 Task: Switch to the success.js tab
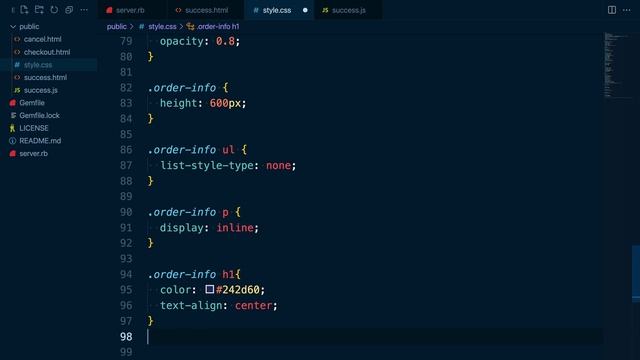pos(349,10)
